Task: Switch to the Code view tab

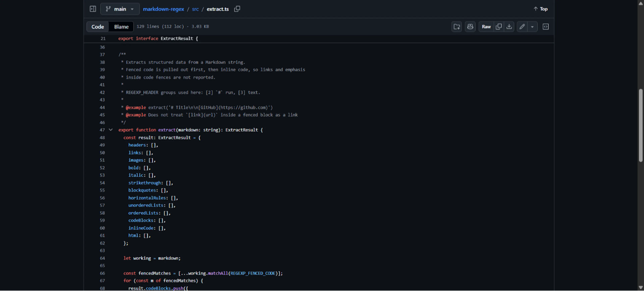Action: click(x=97, y=27)
